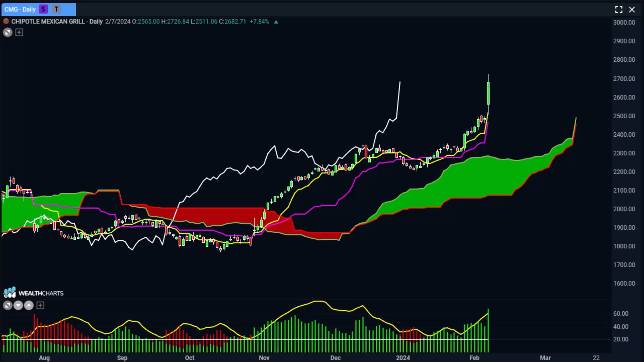Move indicator pane up with up arrow
Image resolution: width=644 pixels, height=362 pixels.
click(29, 305)
